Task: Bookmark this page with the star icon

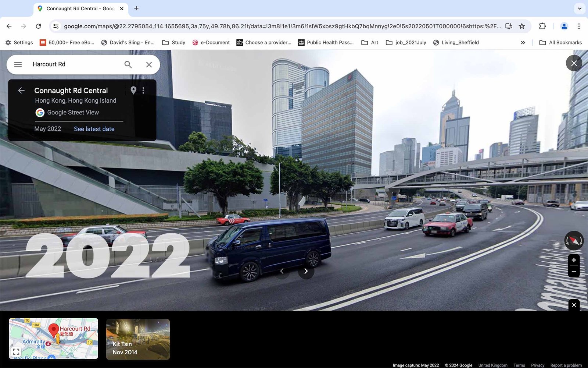Action: click(x=522, y=26)
